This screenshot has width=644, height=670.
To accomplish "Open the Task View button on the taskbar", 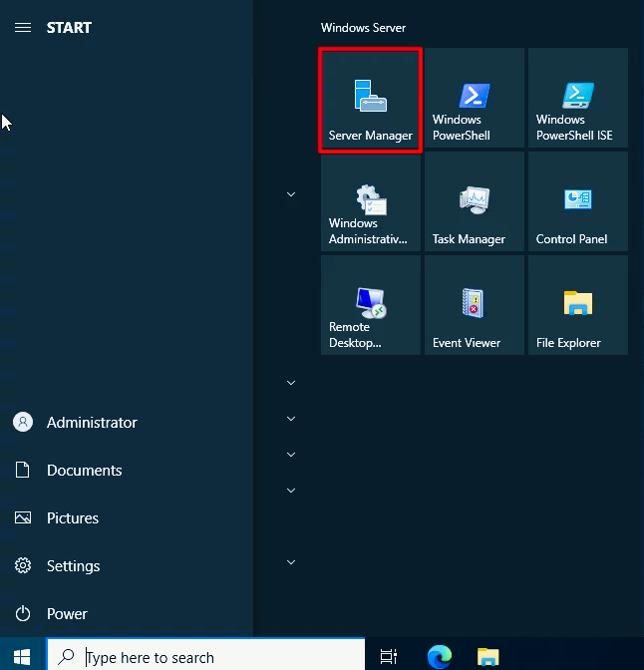I will click(389, 657).
